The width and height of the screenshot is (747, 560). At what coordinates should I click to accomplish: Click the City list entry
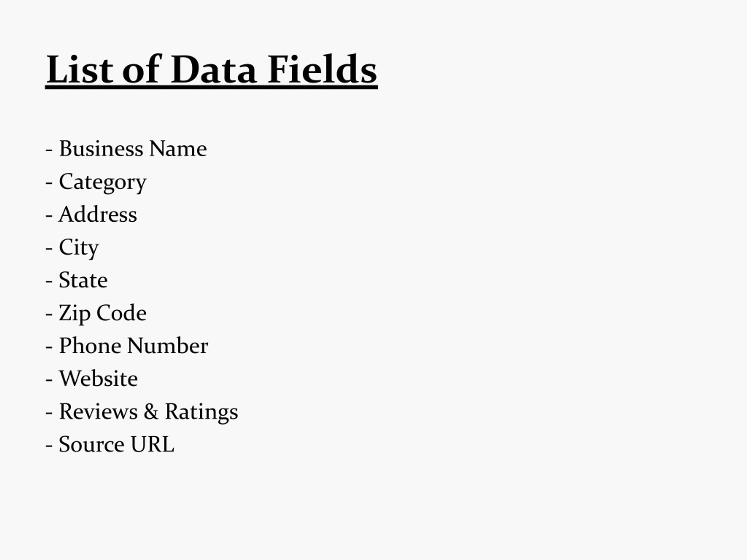[72, 248]
